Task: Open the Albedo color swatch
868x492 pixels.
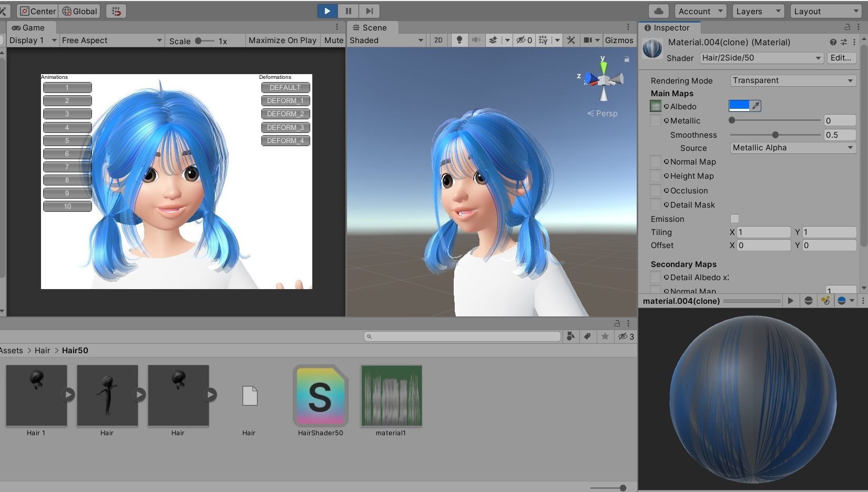Action: pyautogui.click(x=740, y=106)
